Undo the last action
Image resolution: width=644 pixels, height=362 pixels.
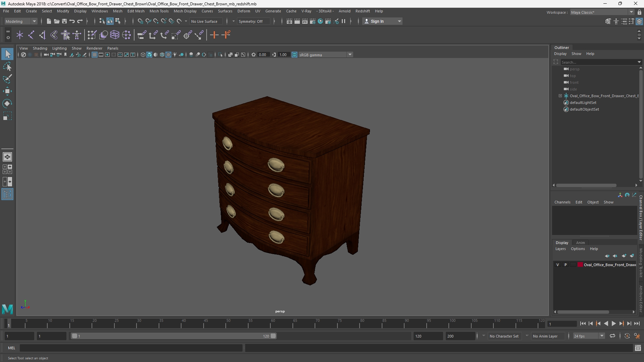(72, 21)
